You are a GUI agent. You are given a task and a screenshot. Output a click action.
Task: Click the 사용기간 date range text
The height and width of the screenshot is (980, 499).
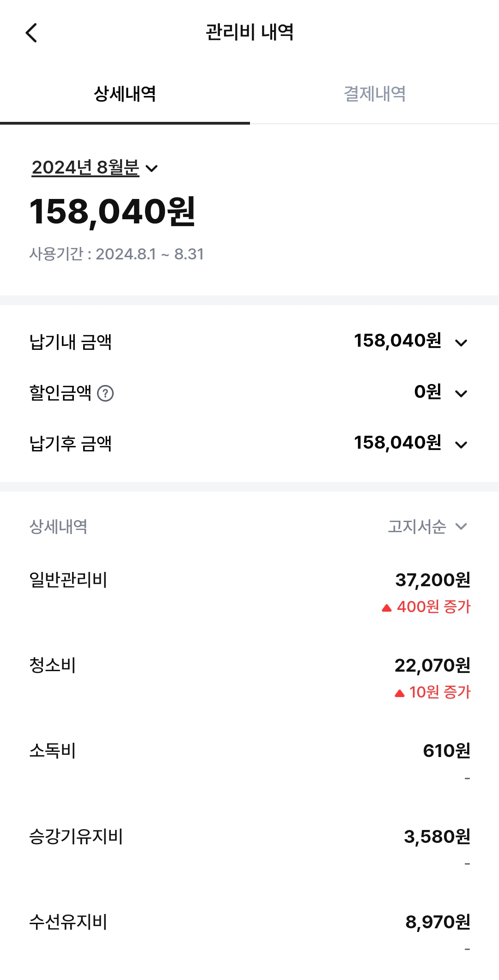[116, 254]
